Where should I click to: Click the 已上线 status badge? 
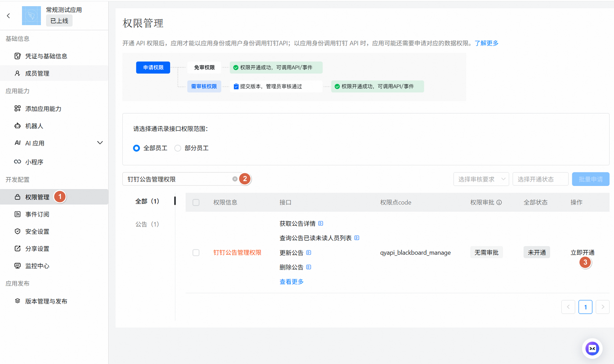(x=59, y=21)
